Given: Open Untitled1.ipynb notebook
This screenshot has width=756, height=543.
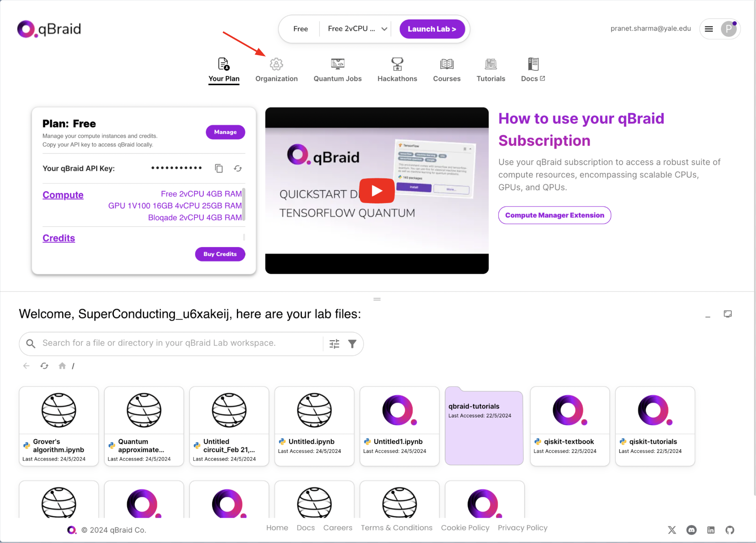Looking at the screenshot, I should point(399,426).
